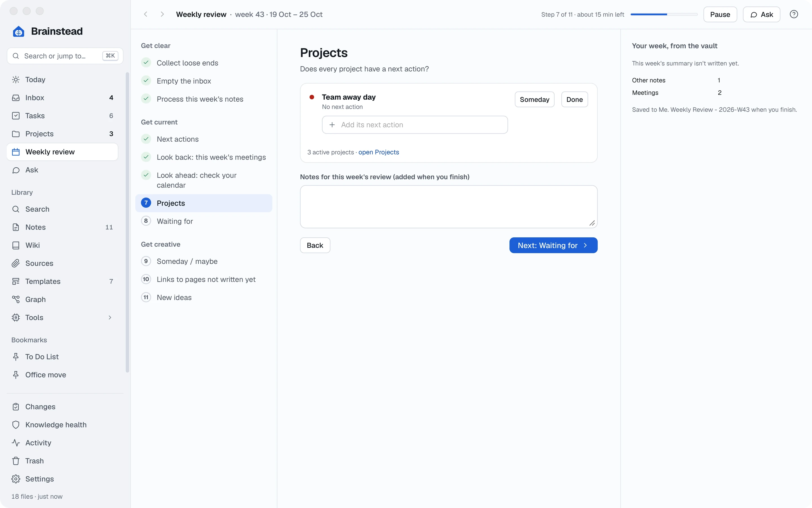Open the Today sun icon

pos(16,80)
